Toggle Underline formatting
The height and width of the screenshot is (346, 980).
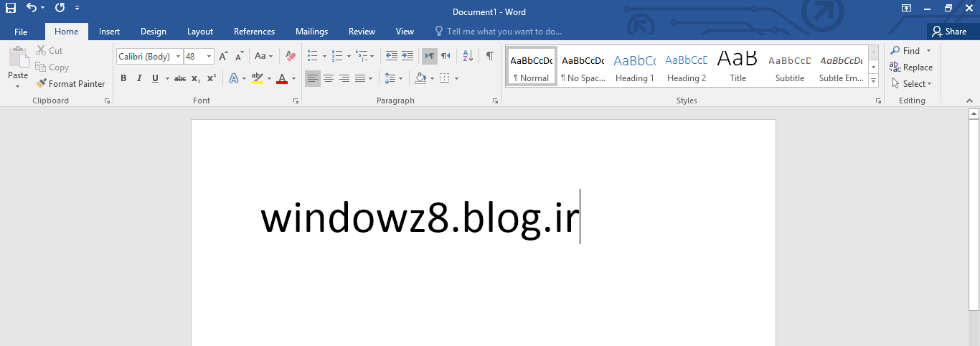tap(155, 78)
